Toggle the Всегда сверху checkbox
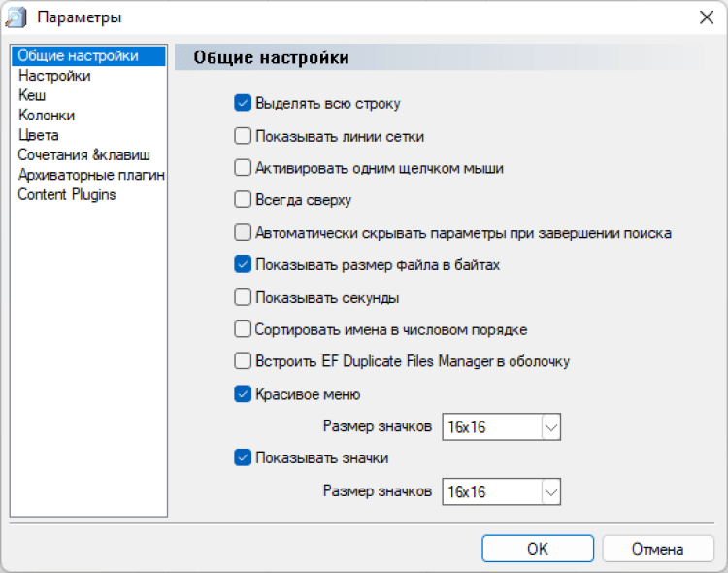Image resolution: width=728 pixels, height=573 pixels. tap(243, 200)
